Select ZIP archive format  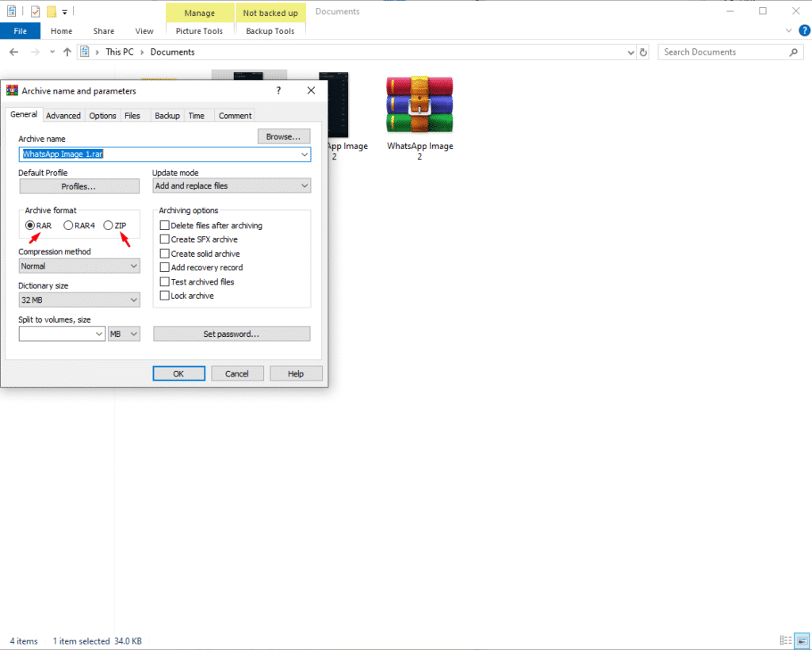click(x=114, y=226)
